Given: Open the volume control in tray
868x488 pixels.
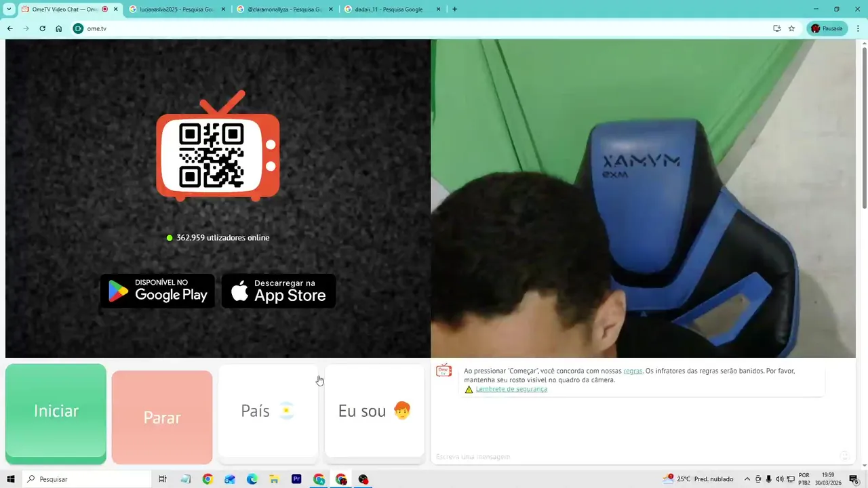Looking at the screenshot, I should pos(779,479).
